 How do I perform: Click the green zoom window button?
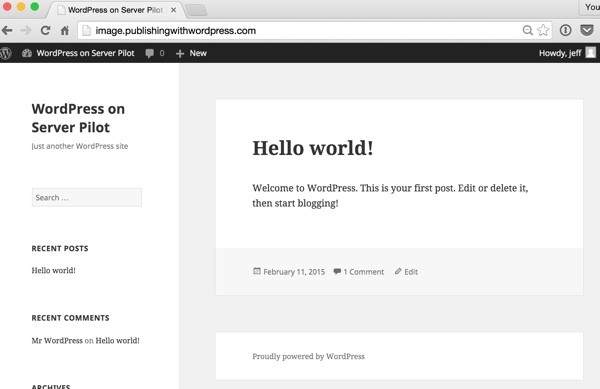35,7
